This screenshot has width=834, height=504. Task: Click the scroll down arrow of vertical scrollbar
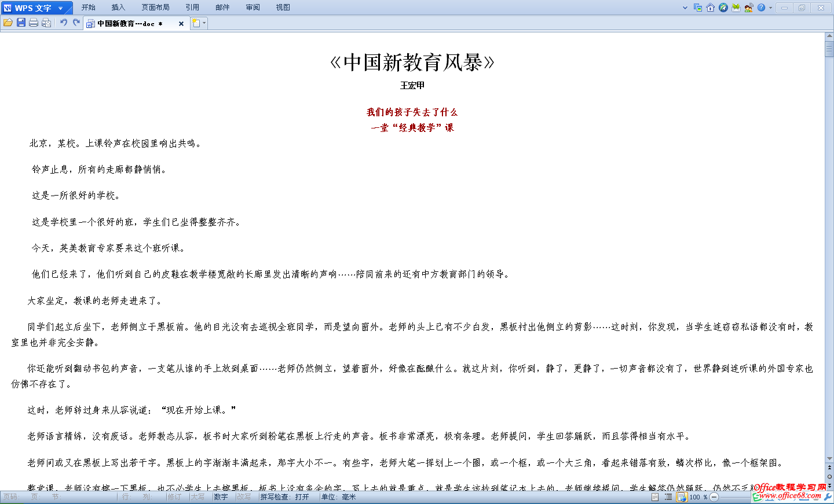pyautogui.click(x=829, y=458)
